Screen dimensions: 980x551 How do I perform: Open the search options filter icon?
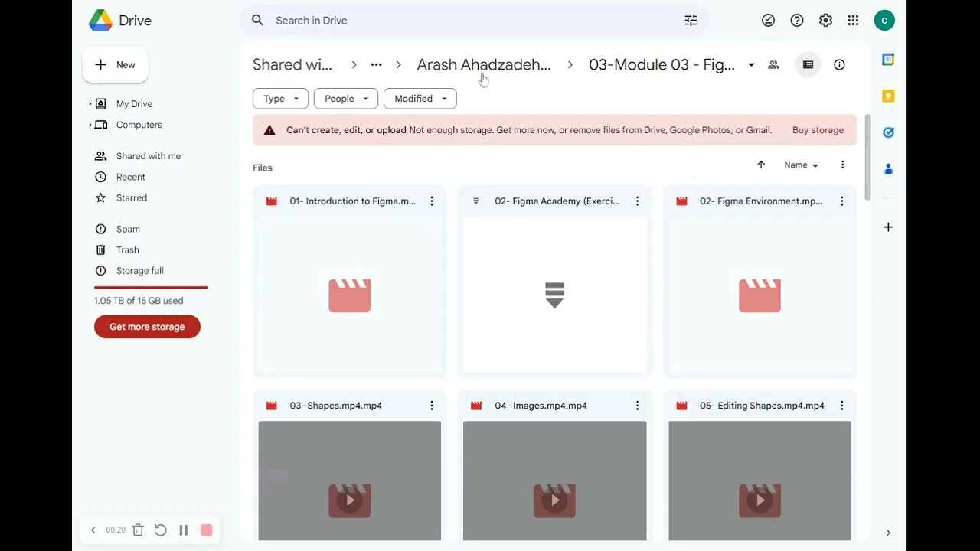click(x=691, y=21)
